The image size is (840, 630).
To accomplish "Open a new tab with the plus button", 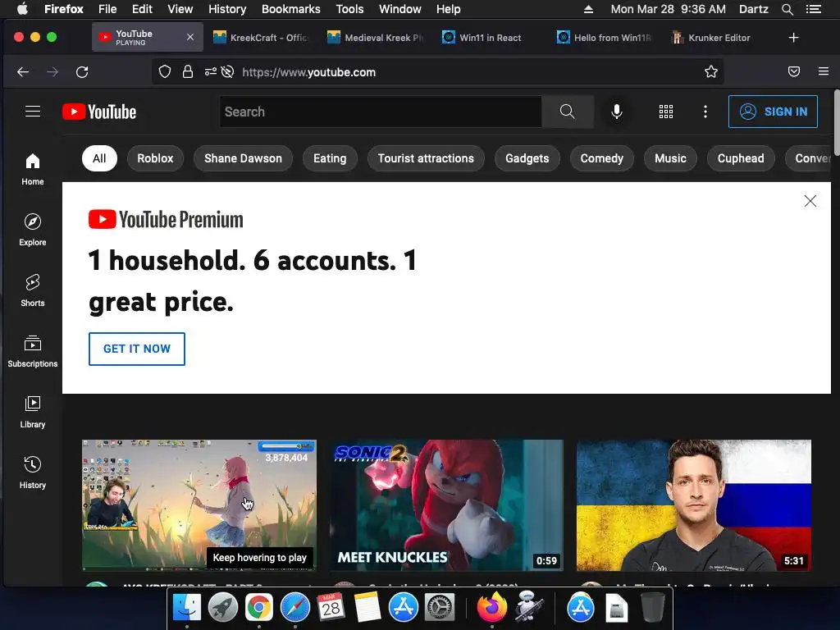I will pos(794,38).
